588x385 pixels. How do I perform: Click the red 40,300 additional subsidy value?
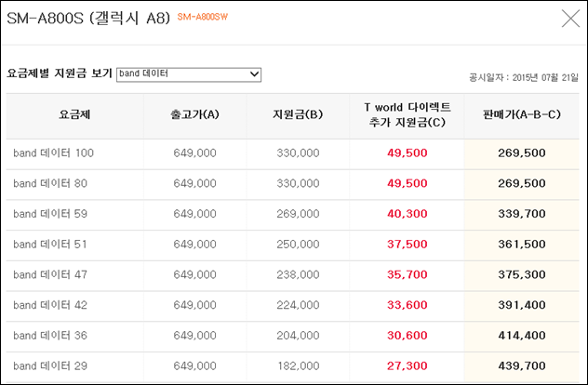tap(408, 214)
